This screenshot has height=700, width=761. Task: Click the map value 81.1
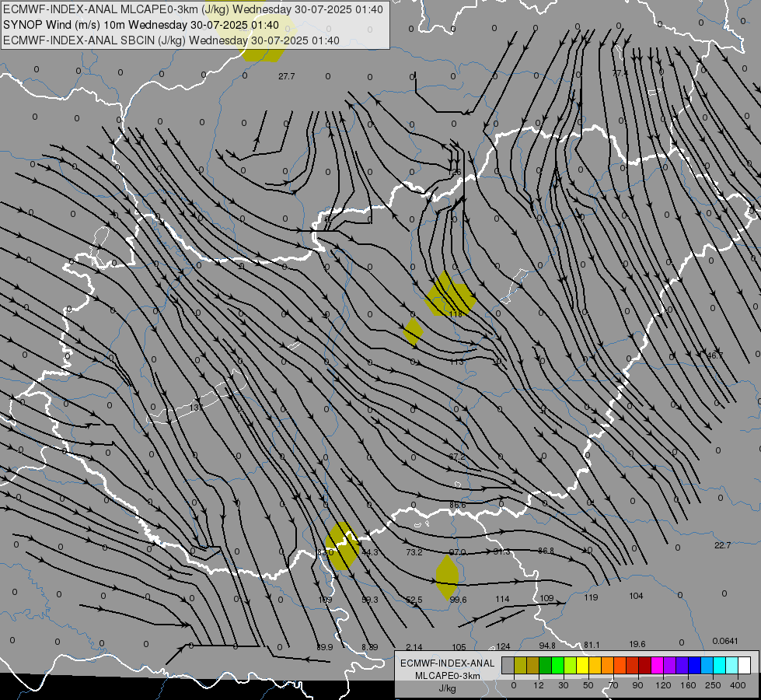coord(592,645)
